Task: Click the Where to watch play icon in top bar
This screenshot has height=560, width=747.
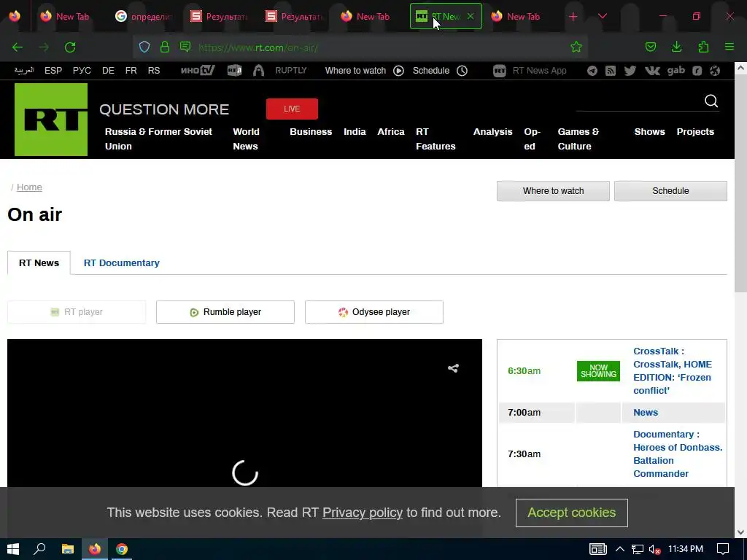Action: [x=399, y=71]
